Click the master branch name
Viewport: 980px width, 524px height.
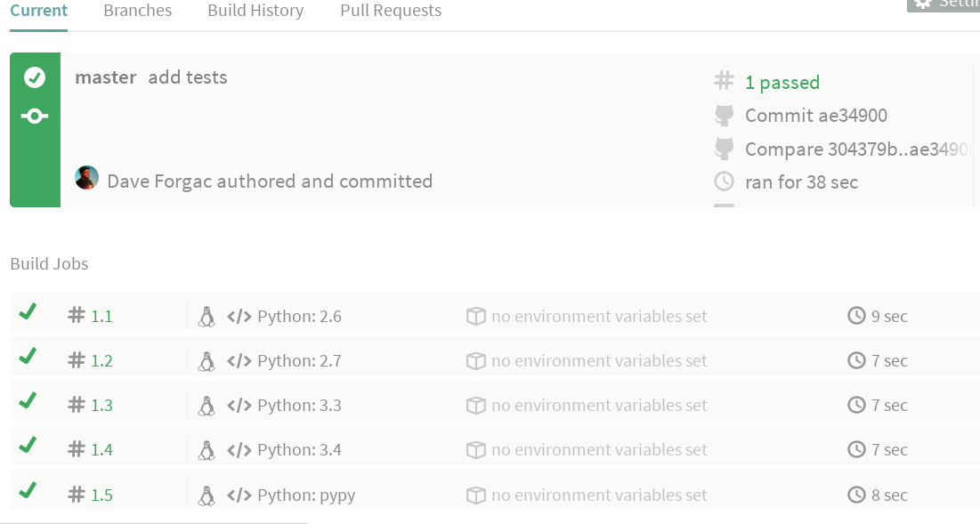pyautogui.click(x=105, y=77)
